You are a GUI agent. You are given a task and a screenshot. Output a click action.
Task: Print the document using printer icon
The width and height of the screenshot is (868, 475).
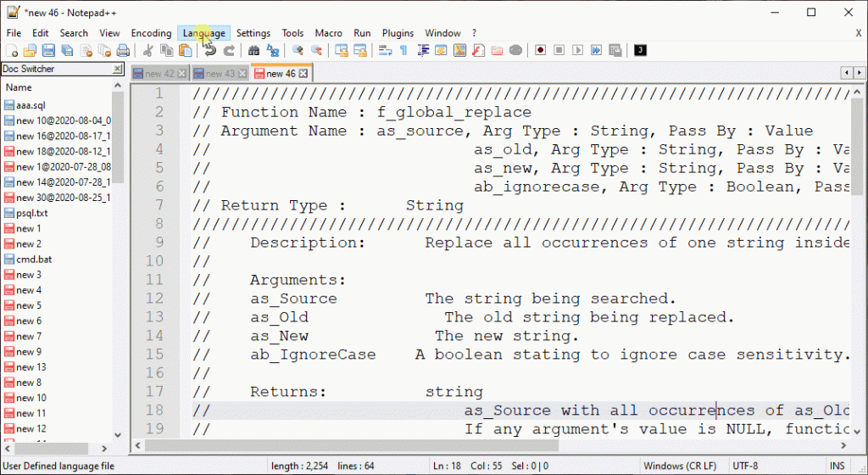(123, 50)
